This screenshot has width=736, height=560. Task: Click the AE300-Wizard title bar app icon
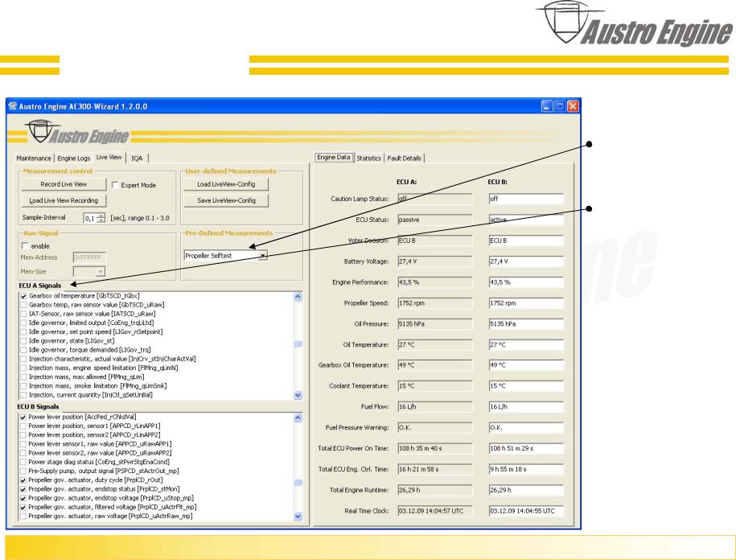click(13, 106)
